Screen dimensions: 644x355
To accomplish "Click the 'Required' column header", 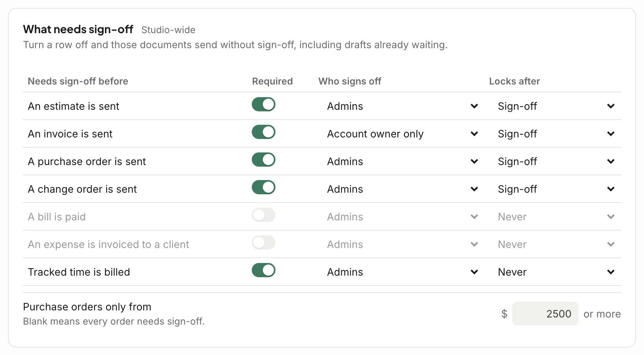I will (272, 81).
